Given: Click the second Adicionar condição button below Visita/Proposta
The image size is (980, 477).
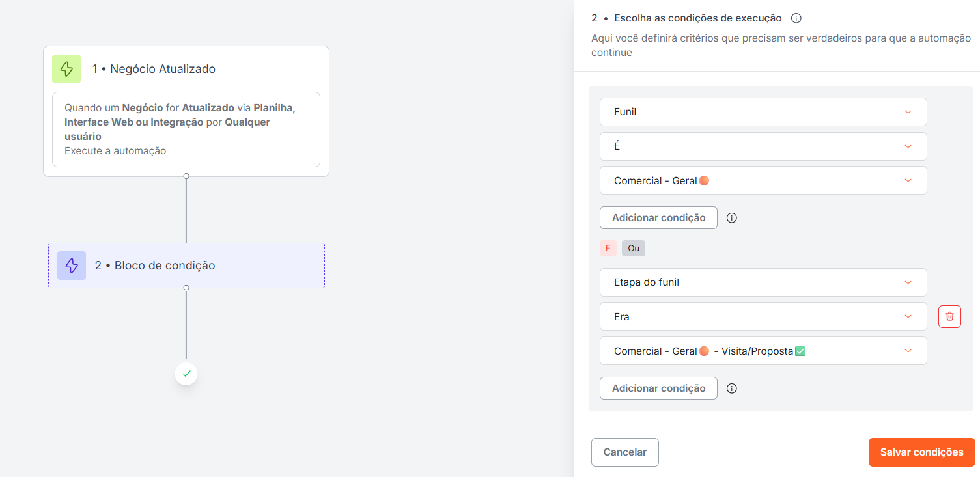Looking at the screenshot, I should pos(658,388).
